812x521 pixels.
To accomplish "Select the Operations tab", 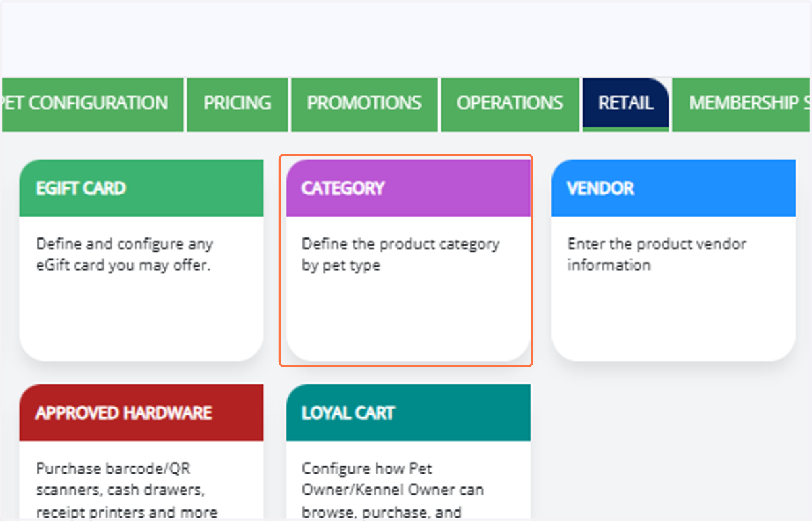I will click(510, 105).
